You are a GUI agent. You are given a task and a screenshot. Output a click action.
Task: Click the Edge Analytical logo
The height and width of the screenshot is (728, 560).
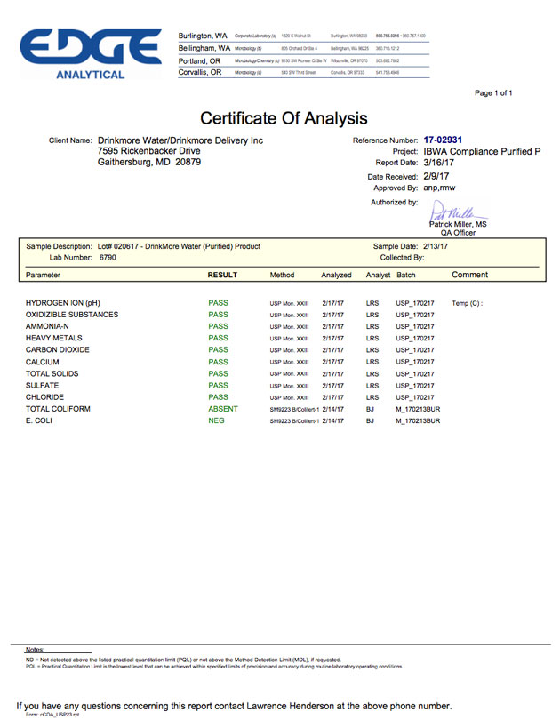click(91, 54)
